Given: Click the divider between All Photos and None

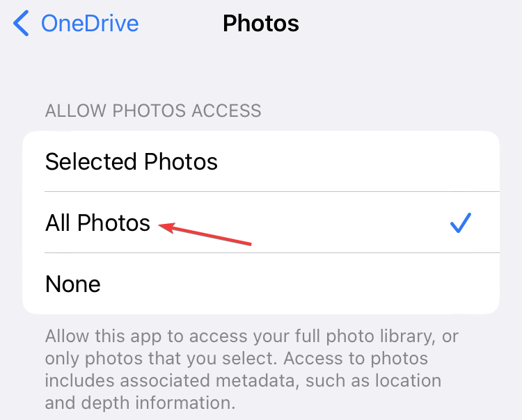Looking at the screenshot, I should 272,252.
